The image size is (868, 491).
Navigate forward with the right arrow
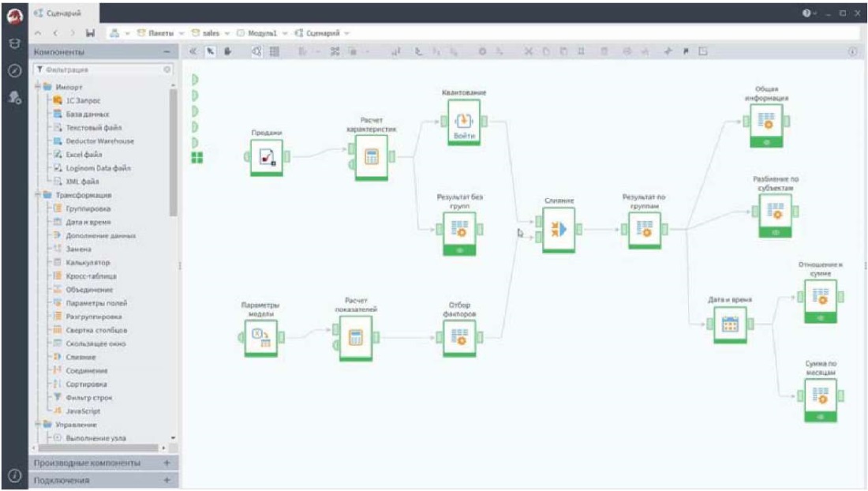(x=73, y=33)
